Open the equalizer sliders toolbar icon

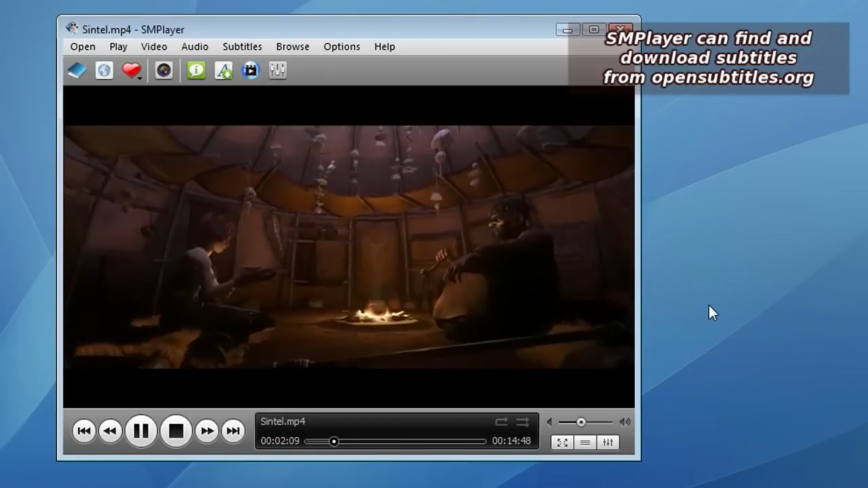coord(277,71)
